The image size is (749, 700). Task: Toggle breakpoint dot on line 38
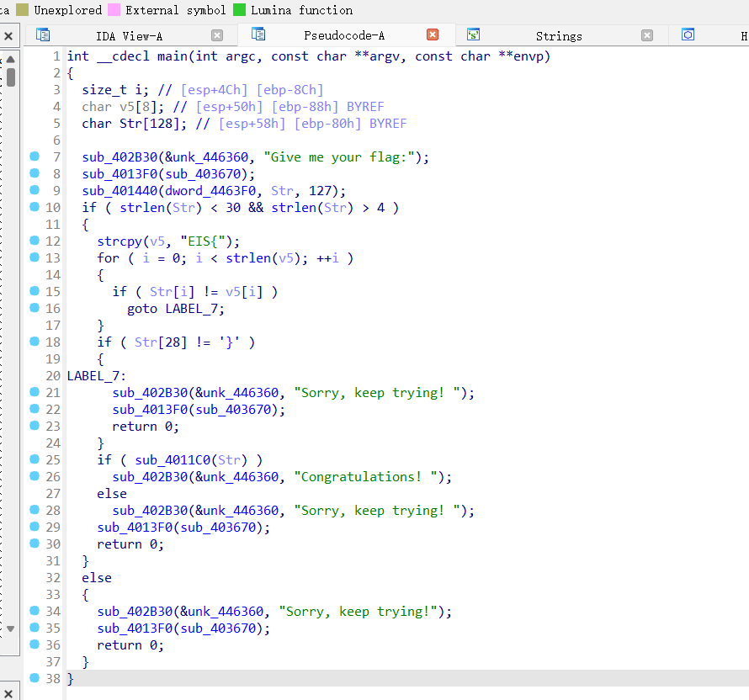point(35,677)
